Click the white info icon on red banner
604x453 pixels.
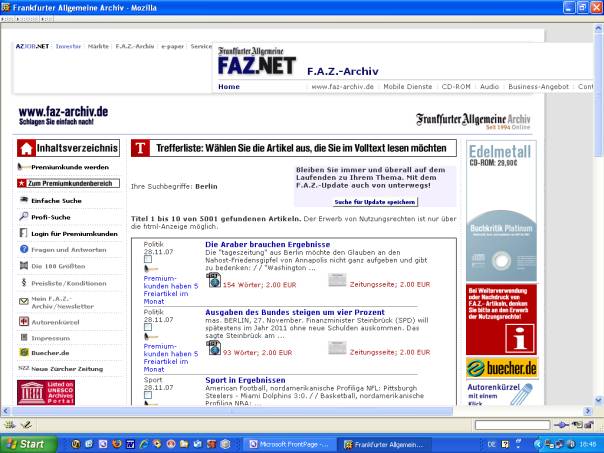[x=520, y=339]
